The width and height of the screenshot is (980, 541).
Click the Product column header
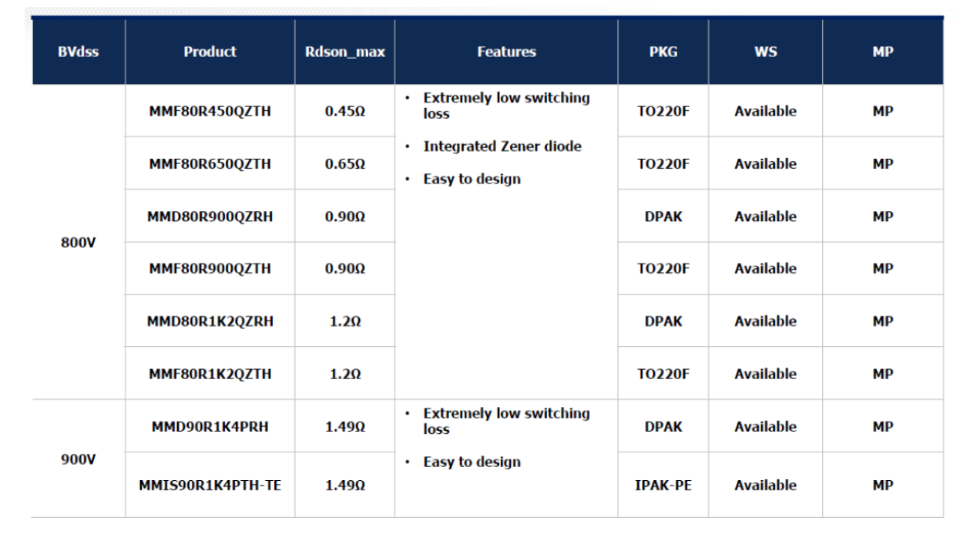(210, 52)
